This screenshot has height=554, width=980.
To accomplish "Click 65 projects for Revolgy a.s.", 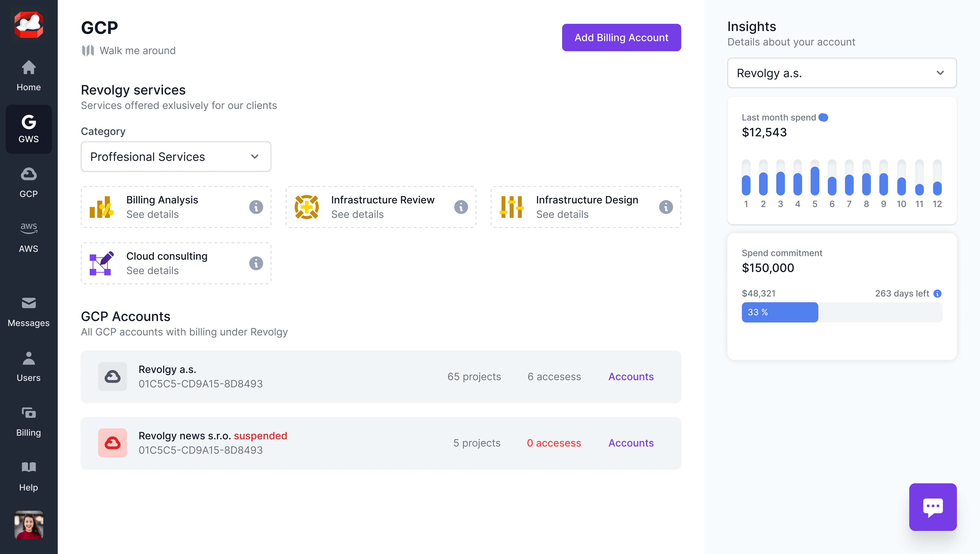I will pyautogui.click(x=474, y=377).
